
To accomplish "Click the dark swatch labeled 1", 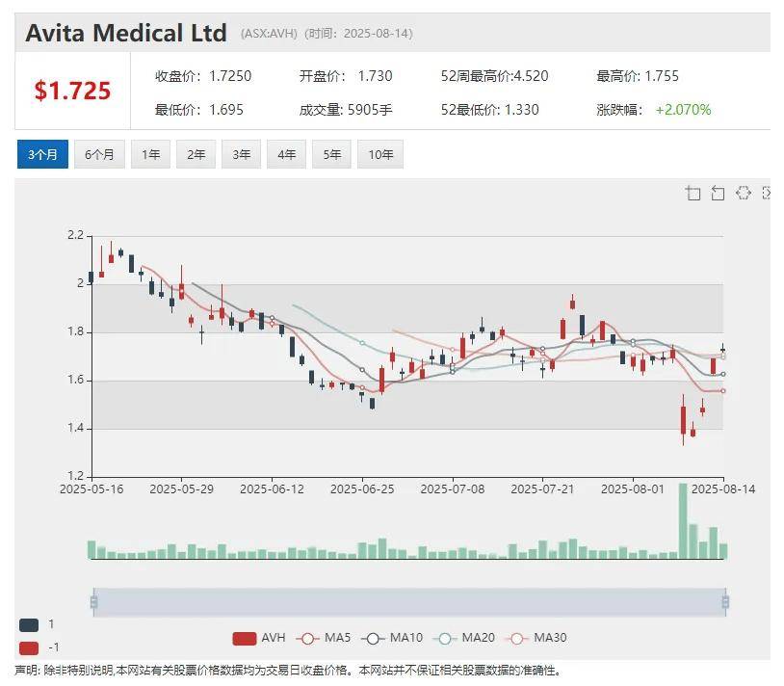I will tap(29, 624).
